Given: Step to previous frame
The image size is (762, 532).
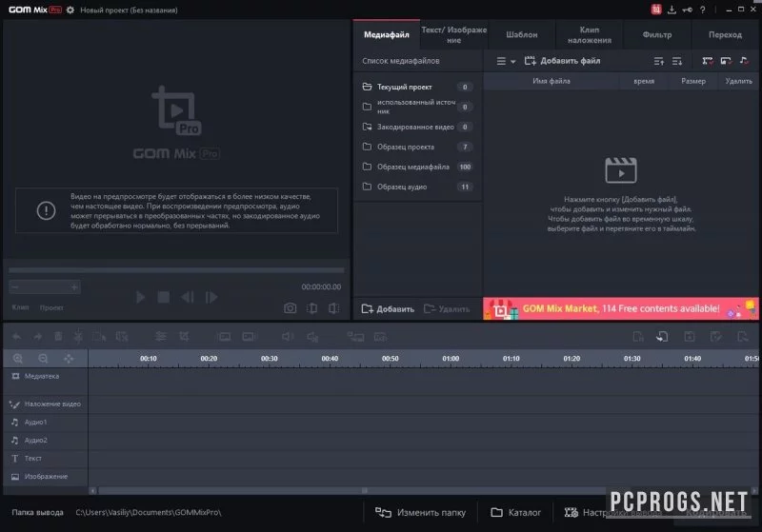Looking at the screenshot, I should coord(188,297).
